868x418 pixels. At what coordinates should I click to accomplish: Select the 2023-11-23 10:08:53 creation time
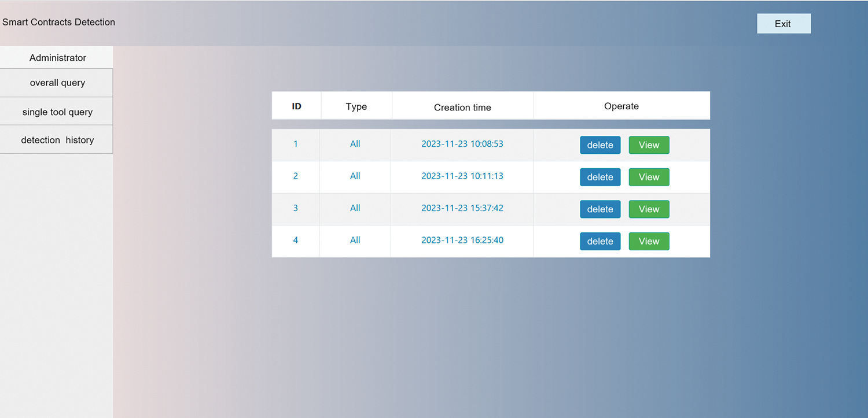pyautogui.click(x=462, y=144)
